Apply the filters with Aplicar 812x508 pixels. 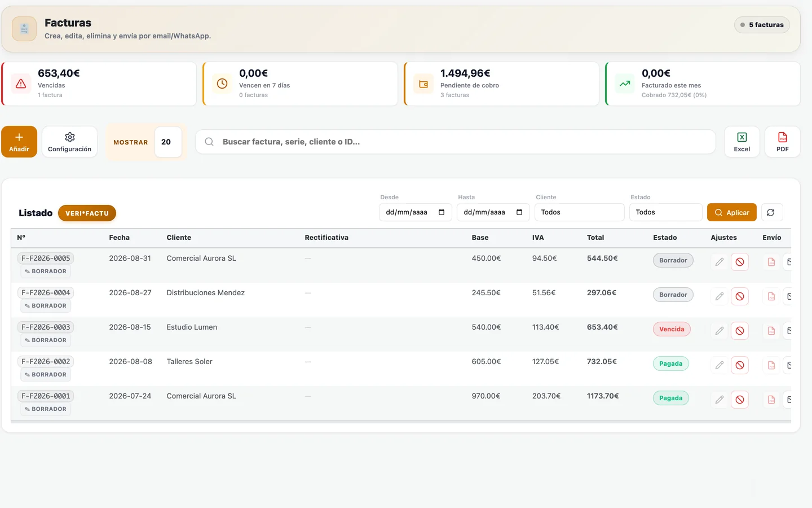point(732,212)
